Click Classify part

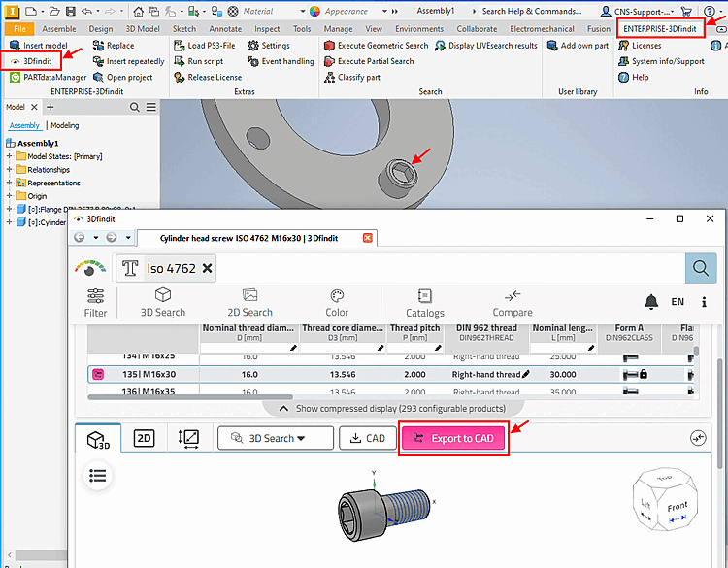[352, 77]
